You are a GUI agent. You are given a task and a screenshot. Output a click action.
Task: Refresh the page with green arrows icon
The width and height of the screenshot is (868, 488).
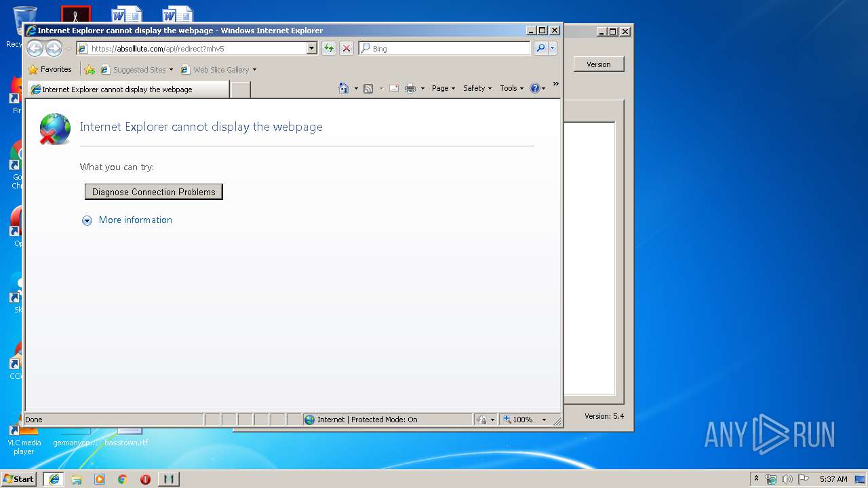pyautogui.click(x=329, y=48)
